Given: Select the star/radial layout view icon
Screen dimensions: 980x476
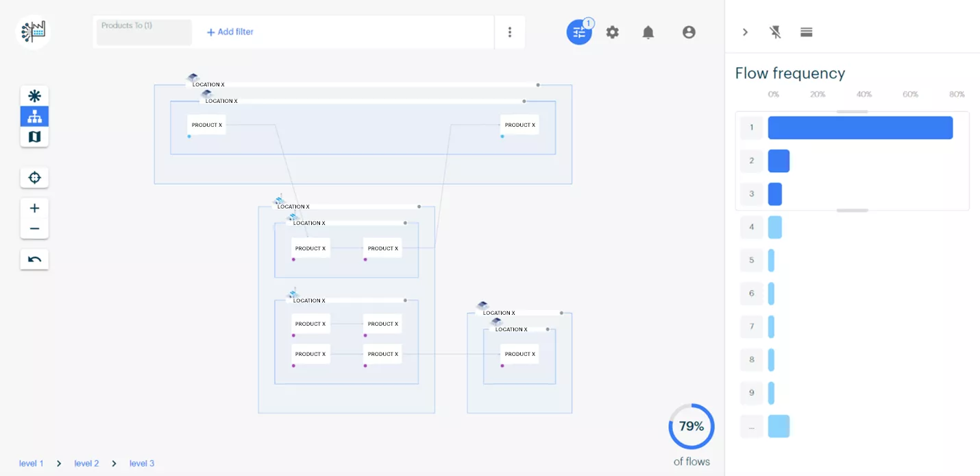Looking at the screenshot, I should 34,96.
